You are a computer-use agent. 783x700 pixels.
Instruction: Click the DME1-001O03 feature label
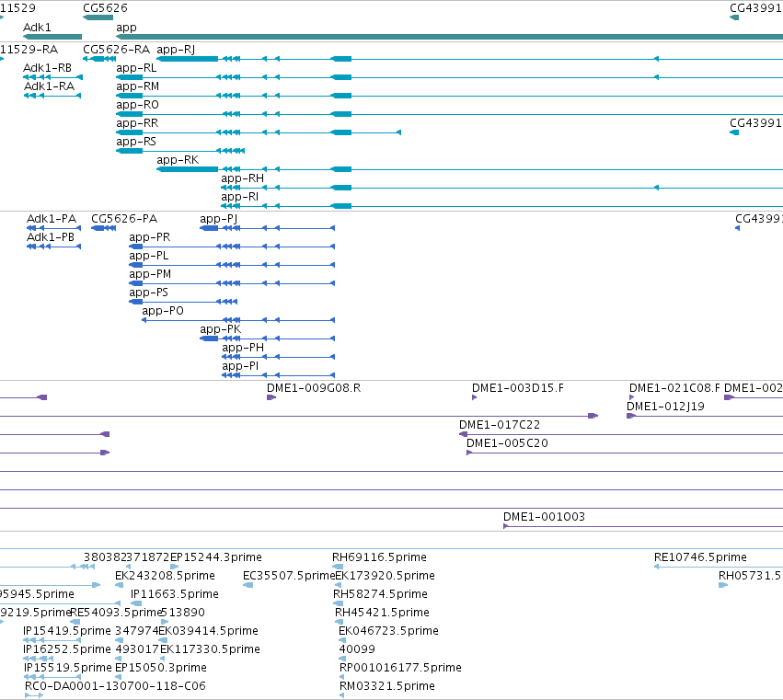click(x=545, y=517)
